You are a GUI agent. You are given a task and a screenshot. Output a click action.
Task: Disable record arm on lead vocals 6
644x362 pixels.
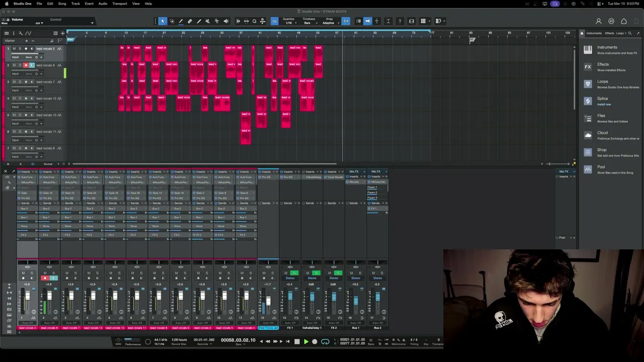[x=26, y=65]
